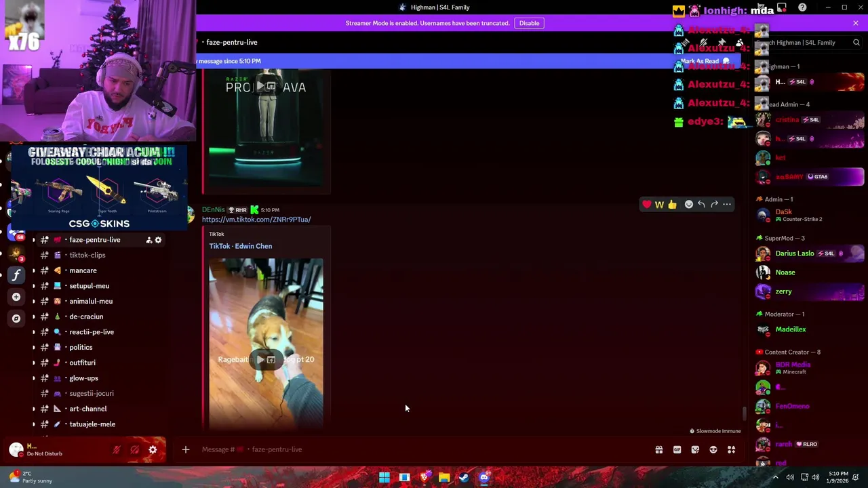Screen dimensions: 868x488
Task: Open the emoji picker in message bar
Action: [713, 449]
